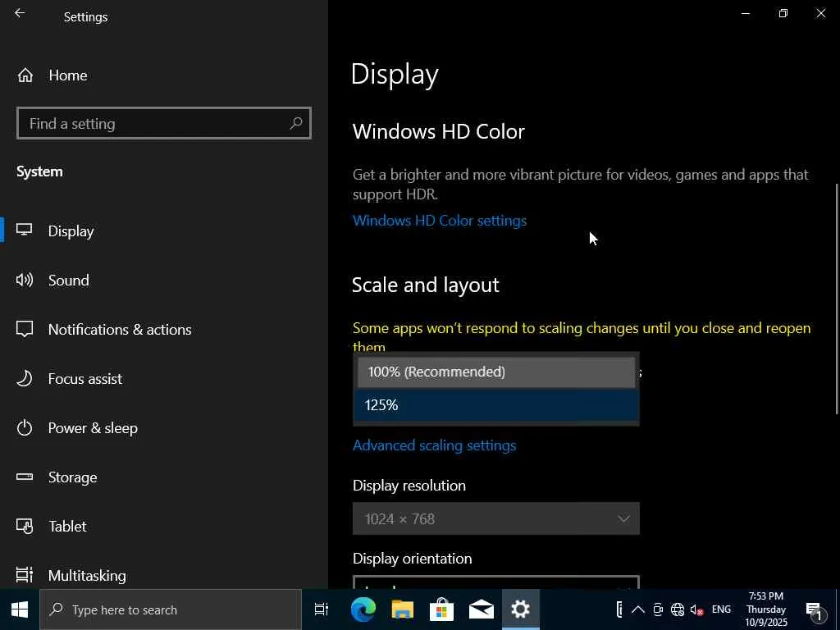Restore down the Settings window
Image resolution: width=840 pixels, height=630 pixels.
783,13
